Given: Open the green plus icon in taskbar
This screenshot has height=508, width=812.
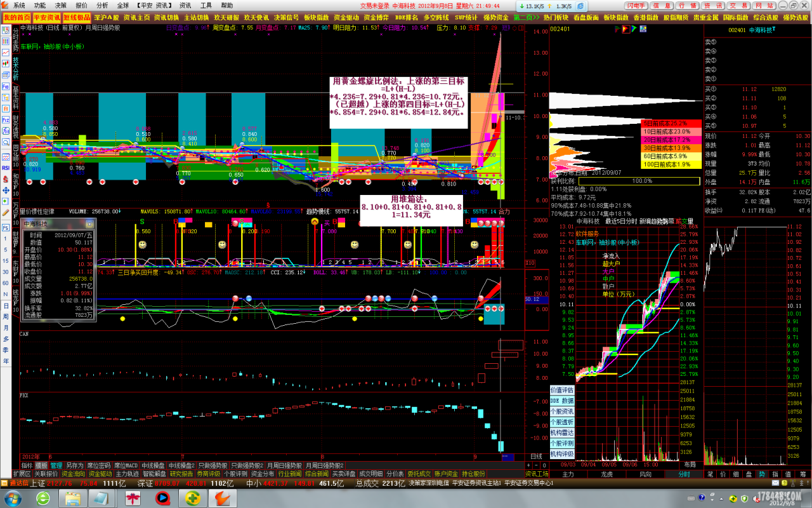Looking at the screenshot, I should tap(192, 498).
